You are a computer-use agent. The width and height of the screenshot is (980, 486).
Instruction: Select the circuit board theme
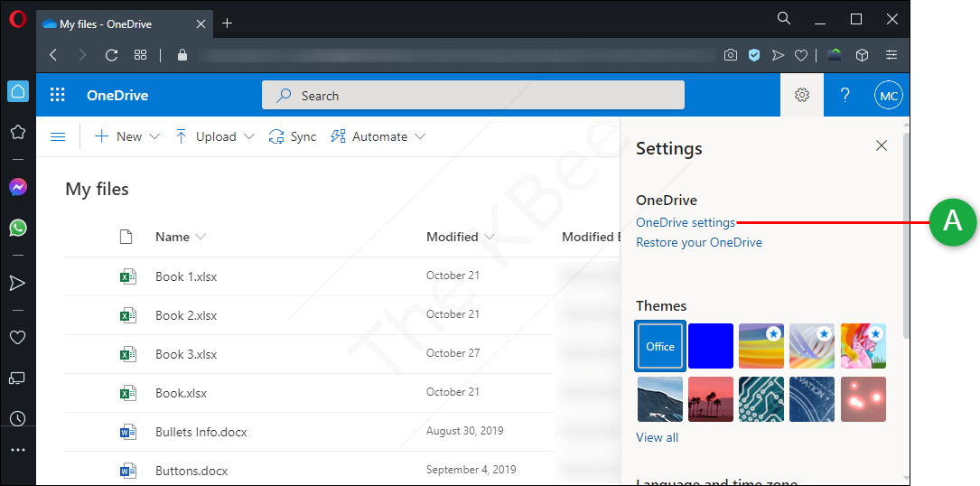click(761, 399)
